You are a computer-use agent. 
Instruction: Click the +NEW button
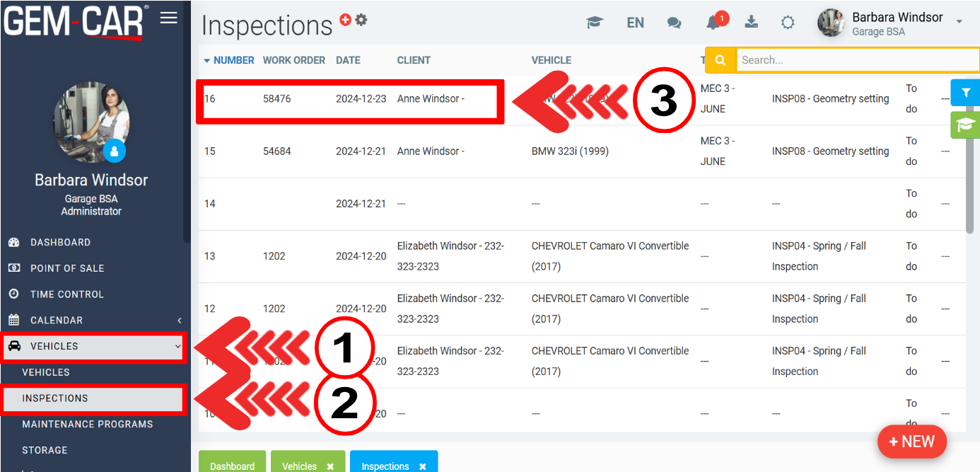[911, 442]
